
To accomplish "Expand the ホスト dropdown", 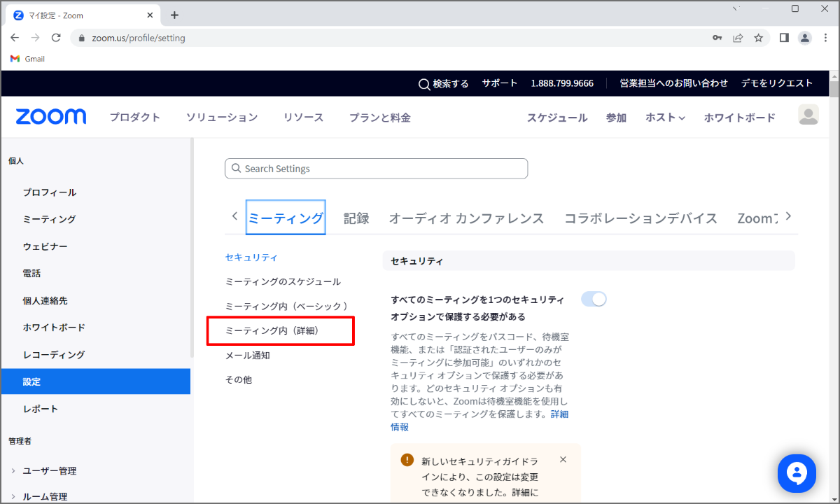I will pos(665,118).
